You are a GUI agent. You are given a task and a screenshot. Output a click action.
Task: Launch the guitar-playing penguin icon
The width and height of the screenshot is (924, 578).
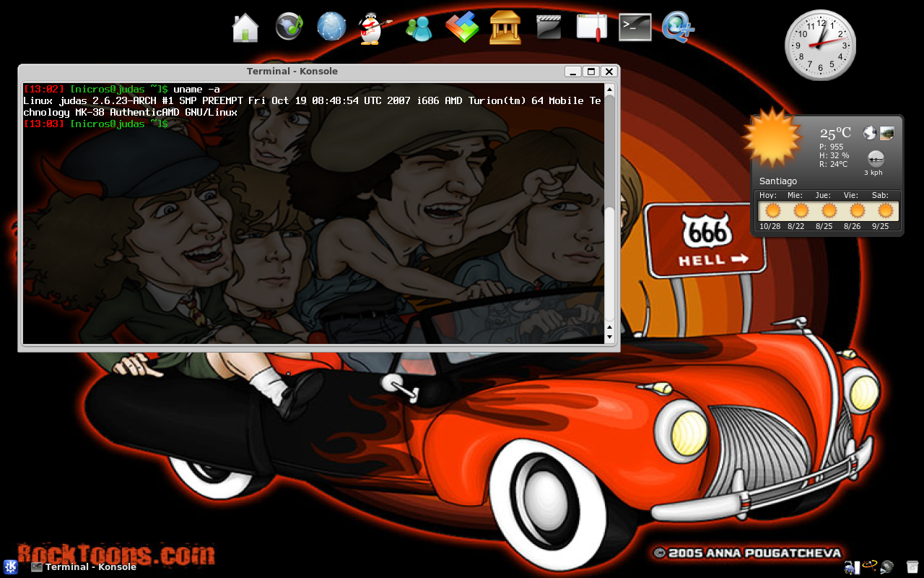coord(370,27)
